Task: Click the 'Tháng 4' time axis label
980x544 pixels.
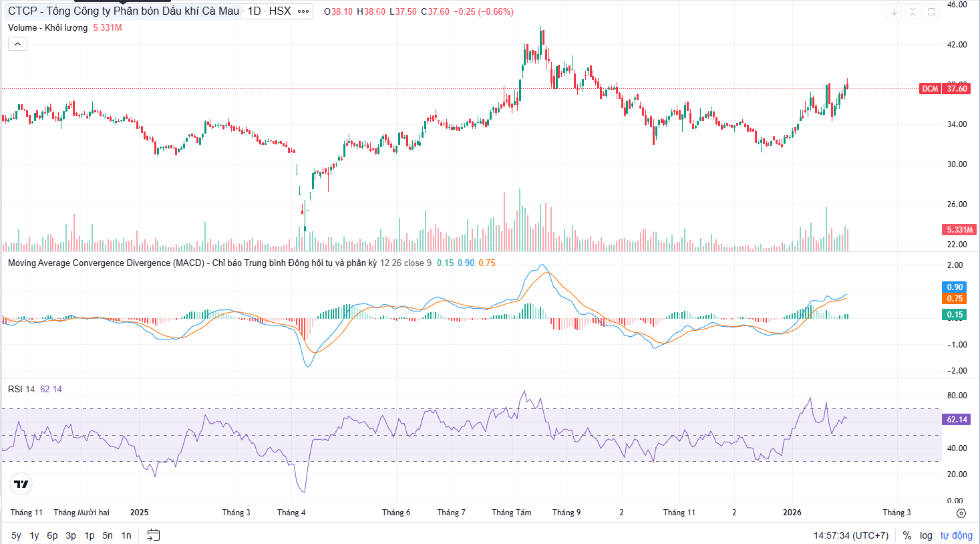Action: pyautogui.click(x=291, y=513)
